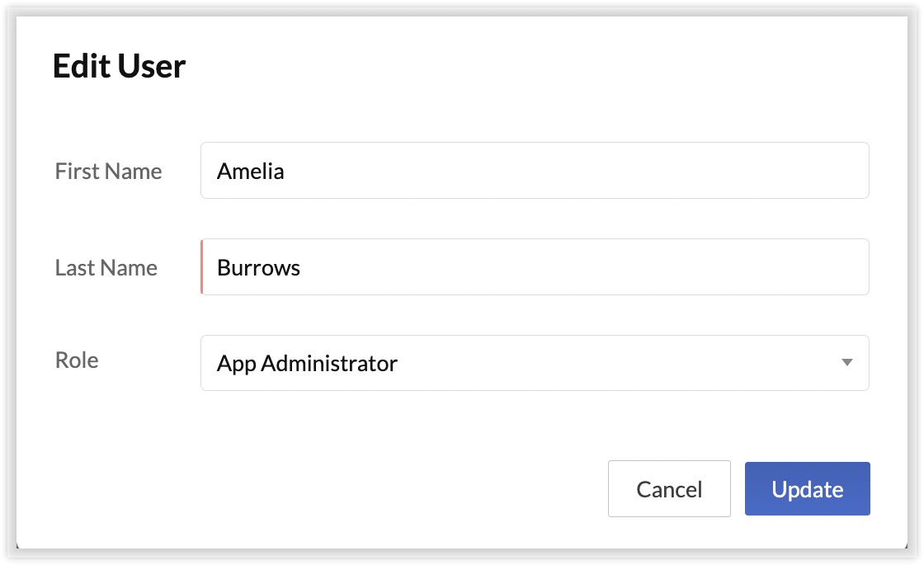Click the First Name input field
This screenshot has height=565, width=924.
point(535,171)
